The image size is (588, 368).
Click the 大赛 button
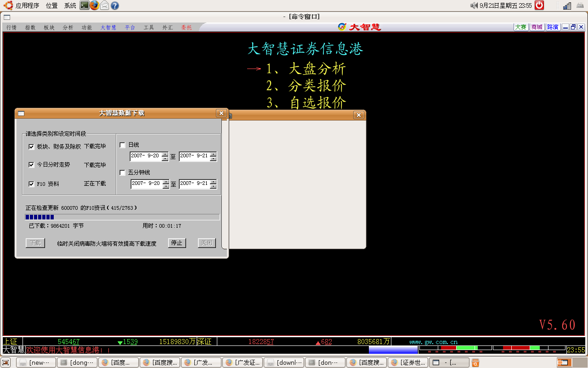[521, 27]
